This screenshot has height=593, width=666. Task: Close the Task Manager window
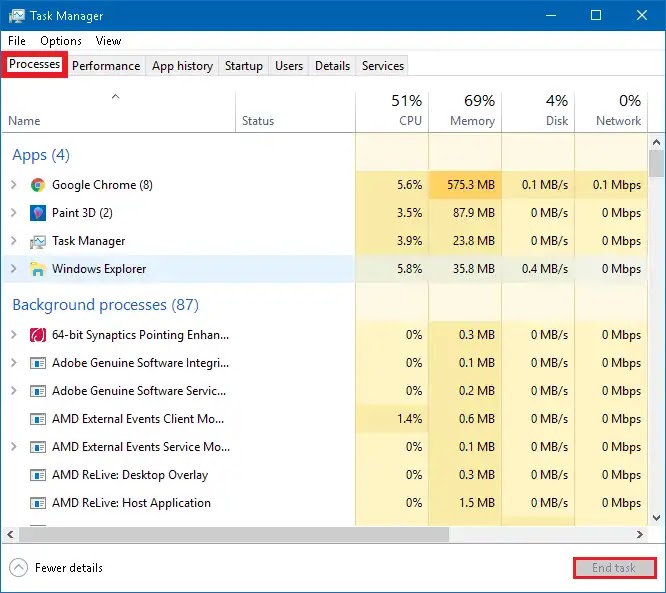tap(642, 15)
